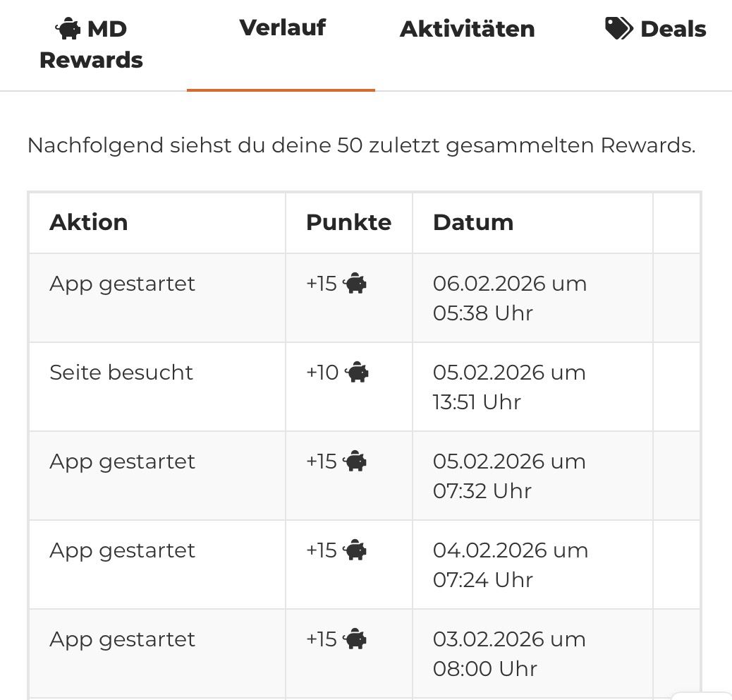Screen dimensions: 732x700
Task: Open the Deals tab
Action: pyautogui.click(x=654, y=29)
